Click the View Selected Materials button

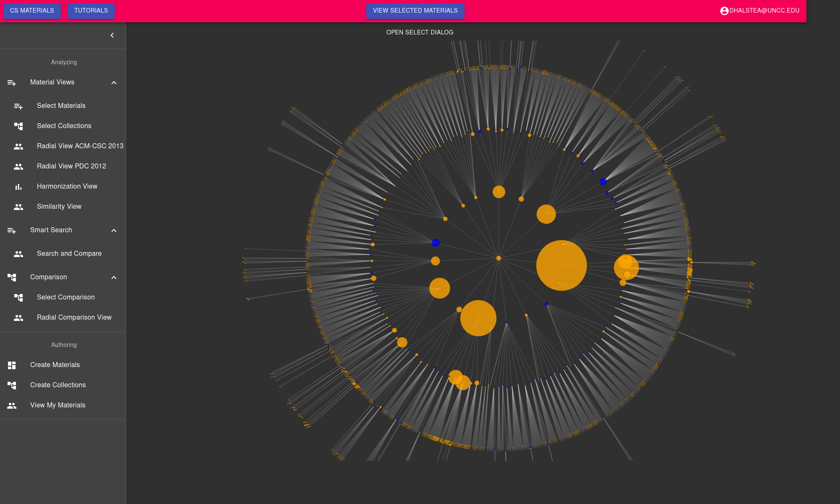(415, 10)
